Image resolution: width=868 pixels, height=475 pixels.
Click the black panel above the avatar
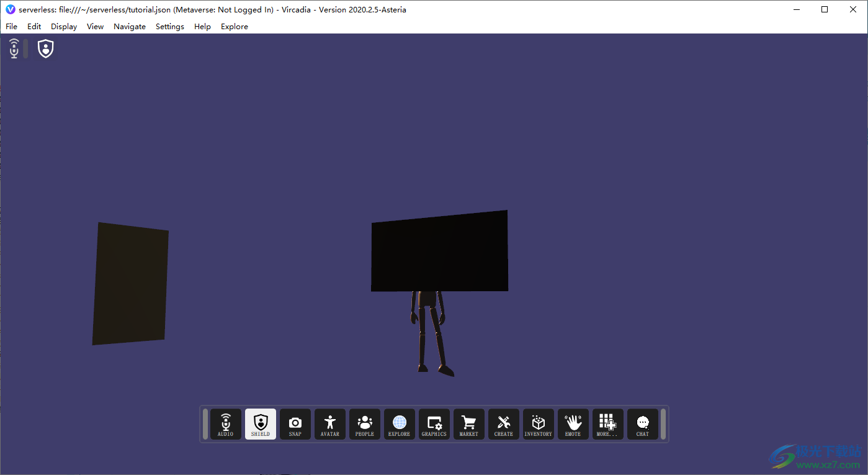(439, 251)
